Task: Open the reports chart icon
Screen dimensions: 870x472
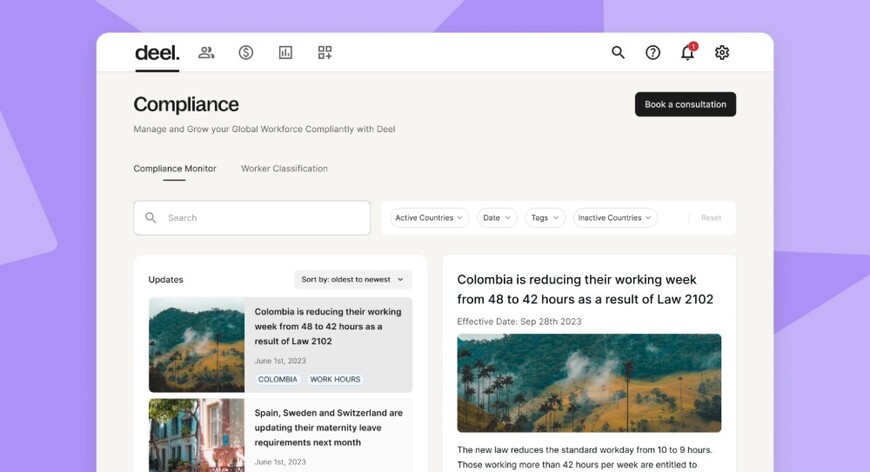Action: pos(285,53)
